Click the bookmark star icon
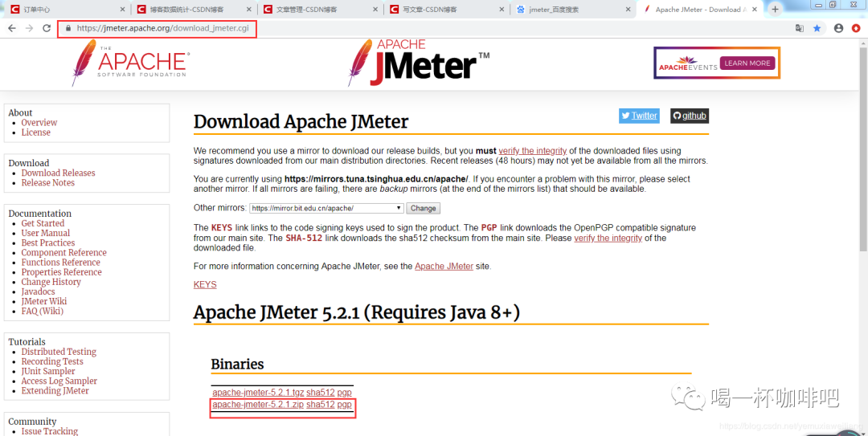868x436 pixels. point(817,28)
